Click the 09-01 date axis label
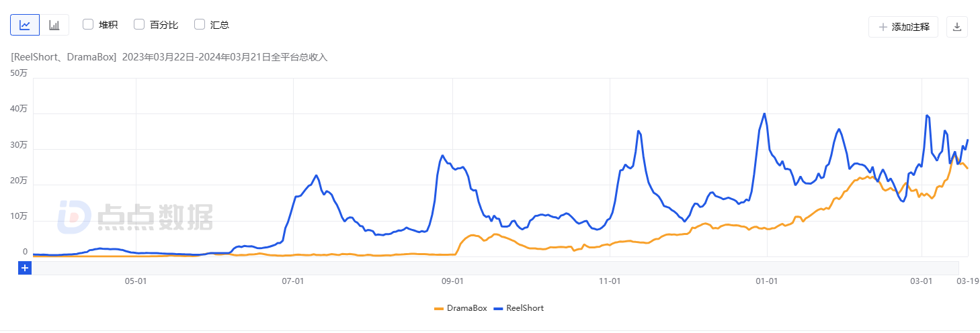This screenshot has width=980, height=333. point(452,281)
